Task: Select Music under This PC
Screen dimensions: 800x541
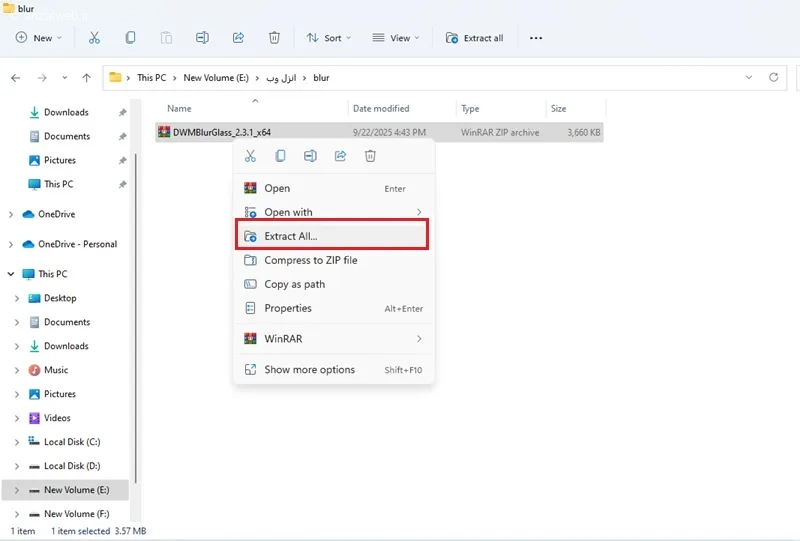Action: tap(56, 370)
